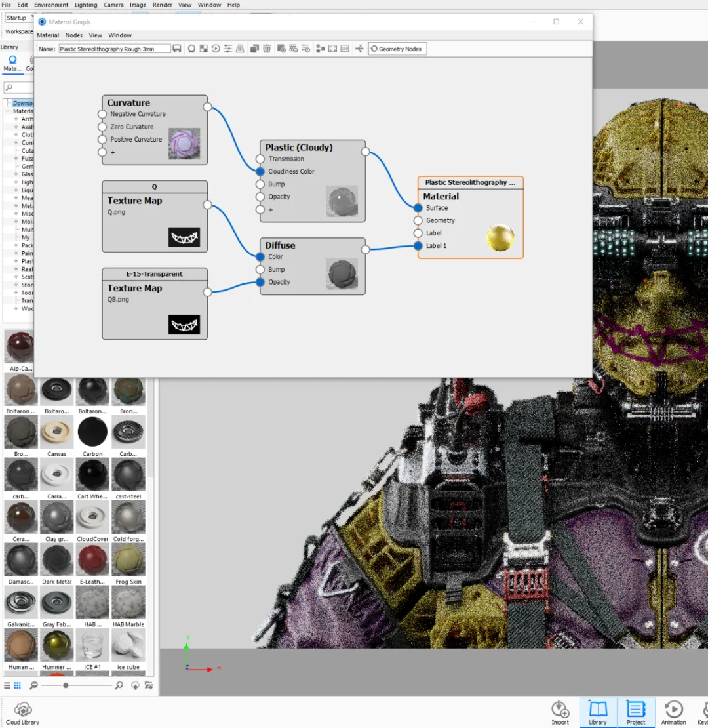The height and width of the screenshot is (728, 708).
Task: Select the Q Texture Map node header
Action: pos(155,187)
